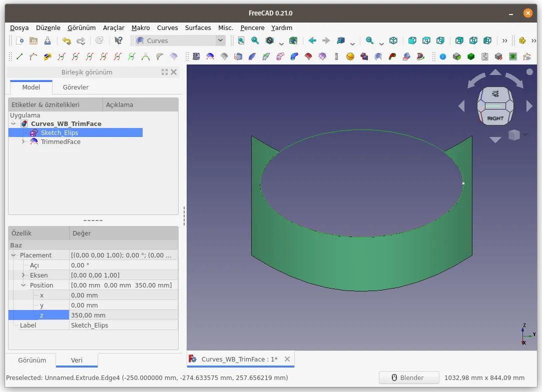The width and height of the screenshot is (542, 392).
Task: Go back to the previous view
Action: [312, 41]
